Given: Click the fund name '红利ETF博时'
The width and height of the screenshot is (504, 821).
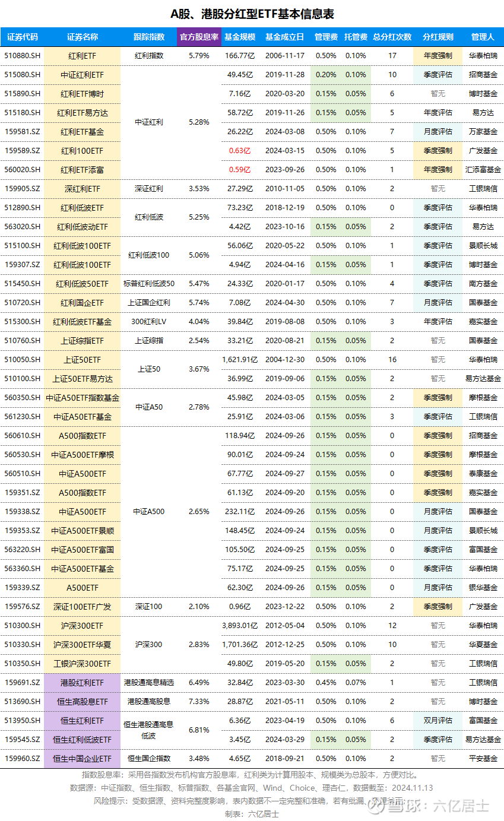Looking at the screenshot, I should [x=82, y=94].
